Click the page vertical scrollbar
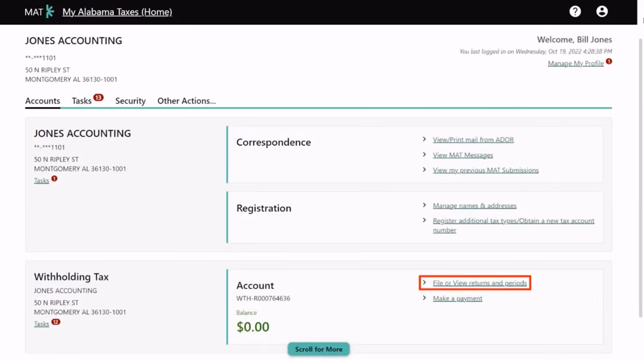The width and height of the screenshot is (644, 361). [x=640, y=178]
